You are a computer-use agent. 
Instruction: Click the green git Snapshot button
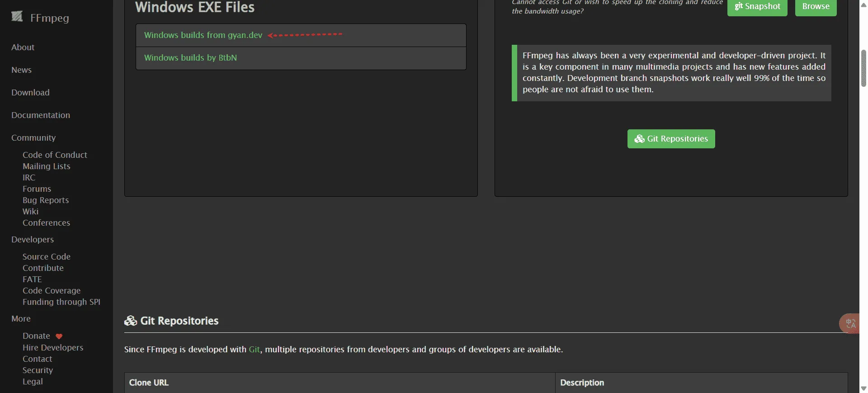pyautogui.click(x=757, y=7)
